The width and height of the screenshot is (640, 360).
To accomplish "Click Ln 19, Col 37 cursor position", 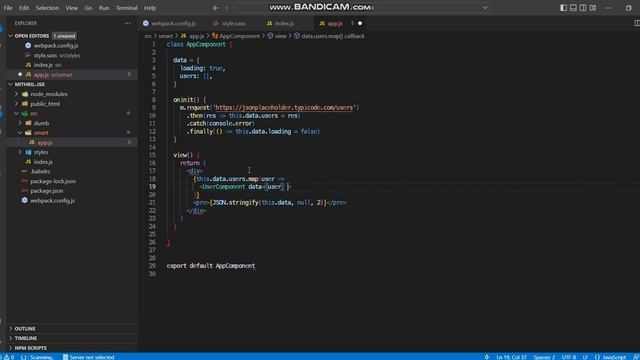I will pos(511,357).
